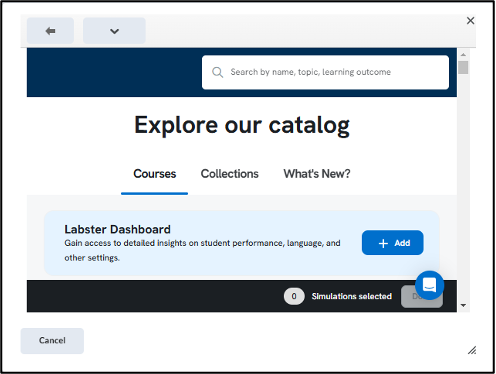This screenshot has width=496, height=374.
Task: Click the 0 simulations selected counter
Action: pyautogui.click(x=294, y=296)
